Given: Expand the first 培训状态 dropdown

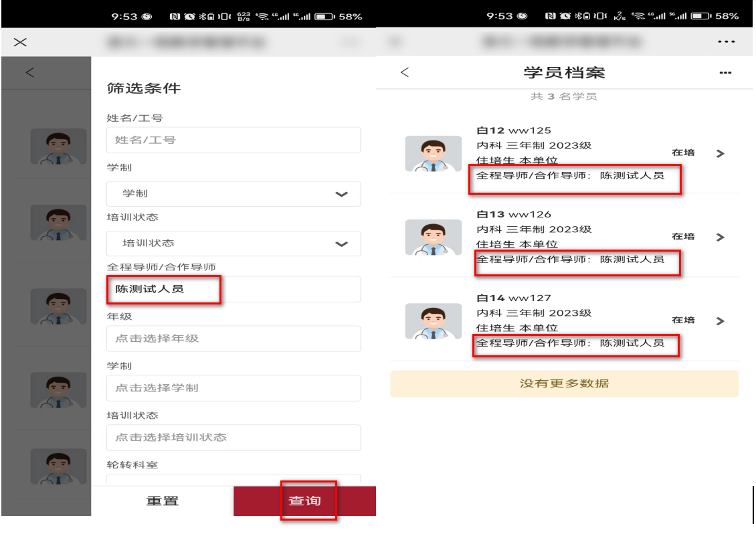Looking at the screenshot, I should [x=233, y=244].
